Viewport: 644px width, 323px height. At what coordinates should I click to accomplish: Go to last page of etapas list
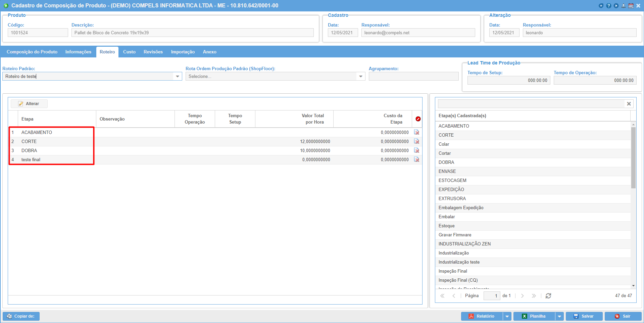(534, 296)
